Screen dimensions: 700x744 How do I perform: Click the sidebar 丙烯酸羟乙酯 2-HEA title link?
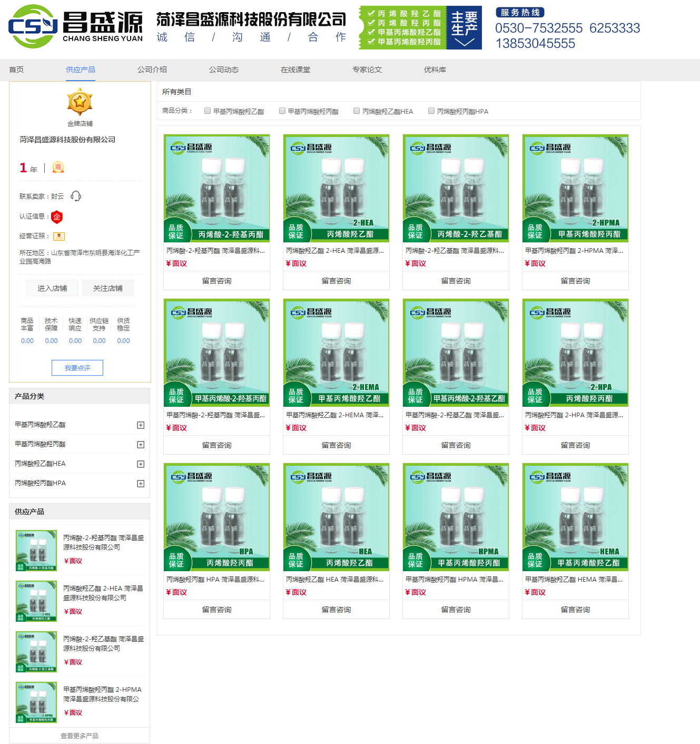[x=103, y=593]
